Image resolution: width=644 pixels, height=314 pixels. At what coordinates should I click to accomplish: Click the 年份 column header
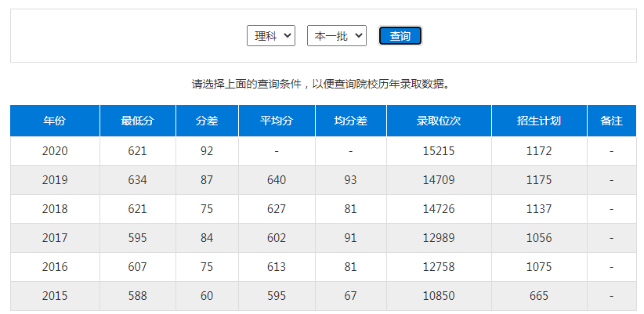click(55, 121)
